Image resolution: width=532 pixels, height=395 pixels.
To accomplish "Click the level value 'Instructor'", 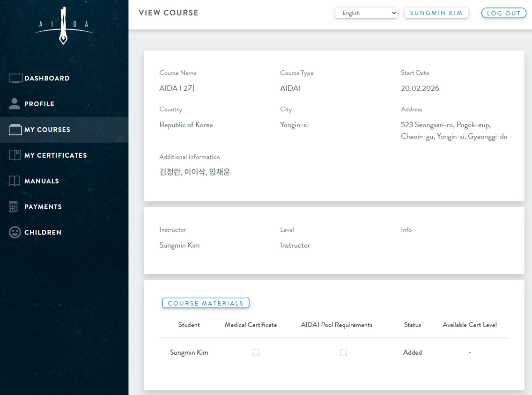I will tap(295, 245).
